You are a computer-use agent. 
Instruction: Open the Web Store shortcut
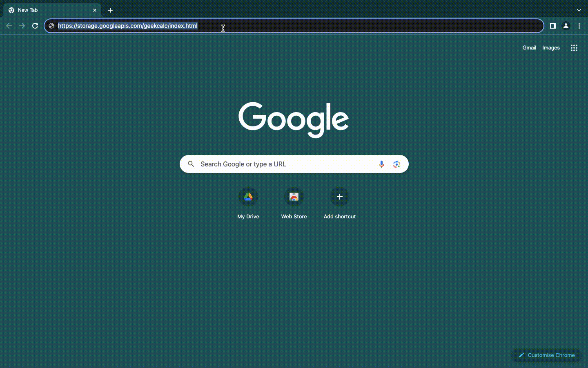(x=294, y=203)
